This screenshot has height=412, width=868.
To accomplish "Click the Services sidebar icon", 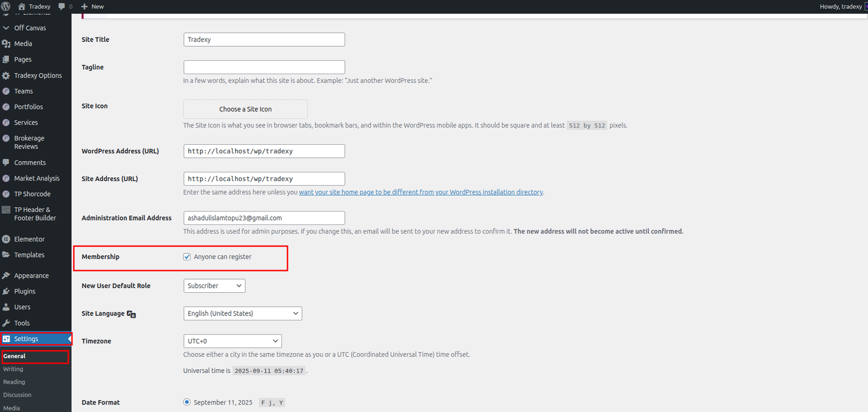I will coord(6,123).
